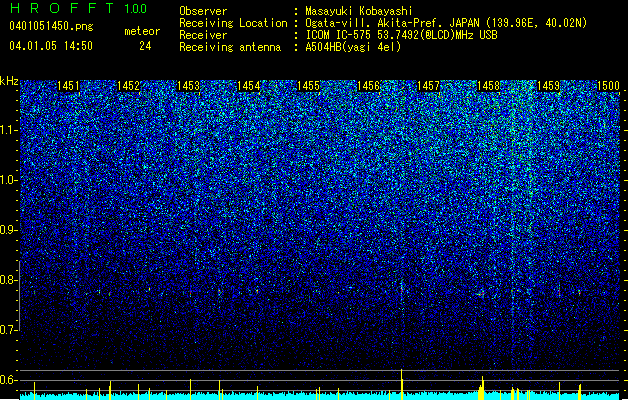Click the 0.8 kHz axis label

[x=9, y=280]
